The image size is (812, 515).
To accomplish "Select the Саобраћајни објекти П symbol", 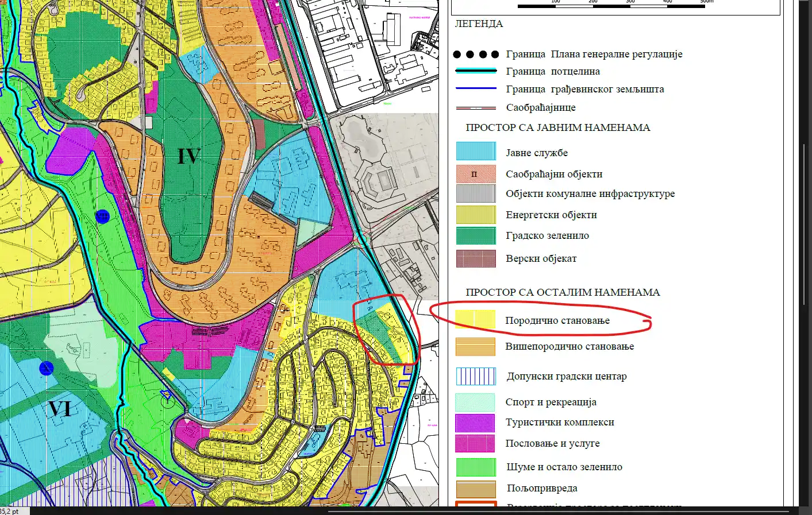I will click(476, 174).
